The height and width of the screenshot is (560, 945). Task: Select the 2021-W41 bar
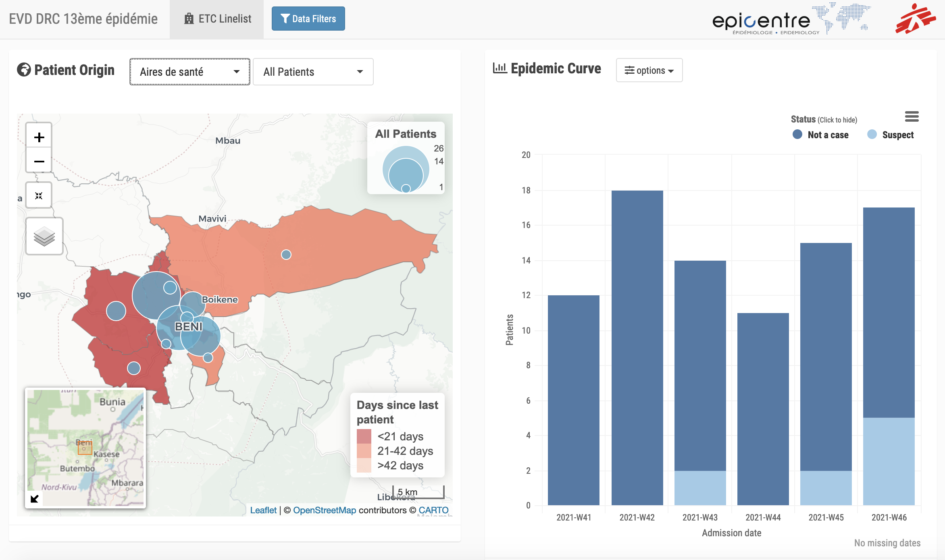574,400
